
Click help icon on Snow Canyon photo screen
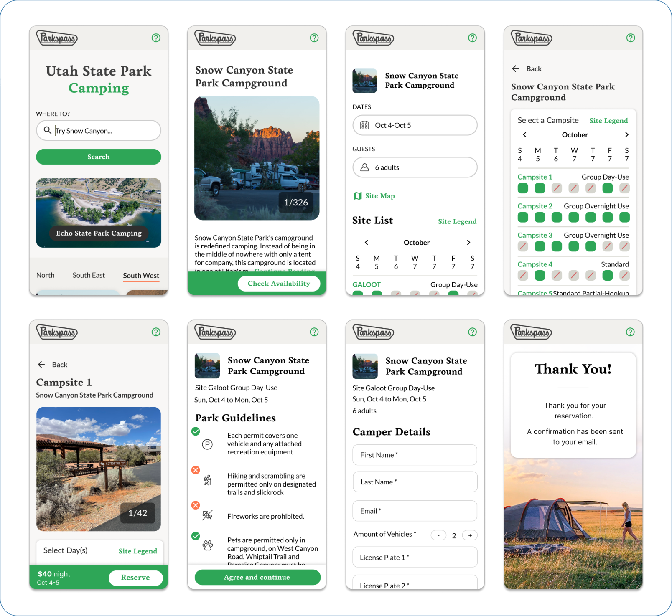pyautogui.click(x=314, y=38)
